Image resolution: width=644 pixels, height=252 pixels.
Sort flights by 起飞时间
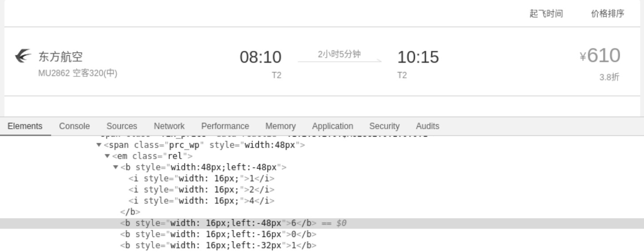tap(546, 14)
